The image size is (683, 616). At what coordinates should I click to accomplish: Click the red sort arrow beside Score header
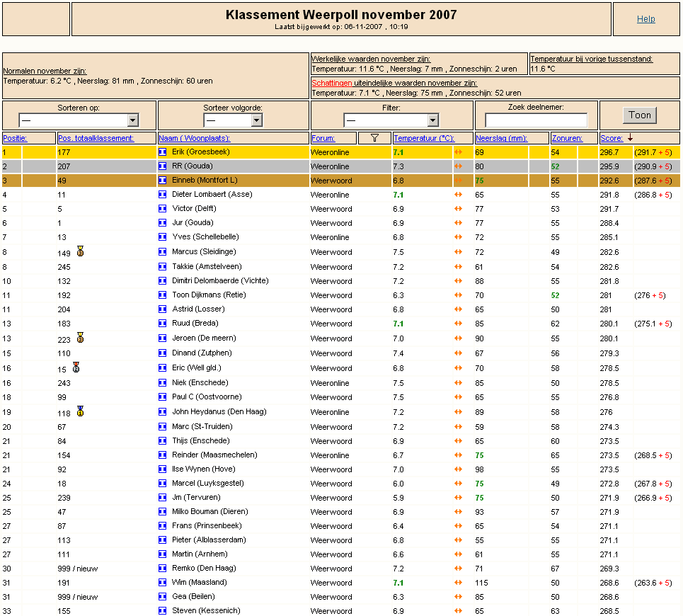(x=630, y=137)
